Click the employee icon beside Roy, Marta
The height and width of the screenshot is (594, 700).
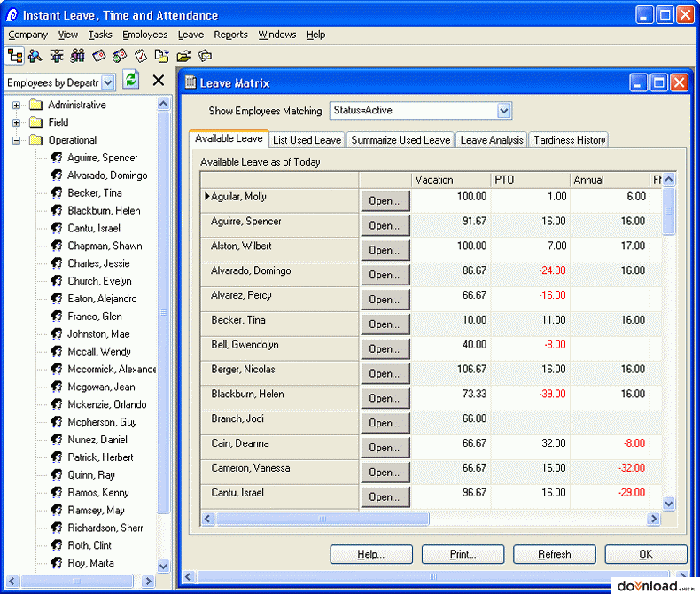pyautogui.click(x=56, y=563)
